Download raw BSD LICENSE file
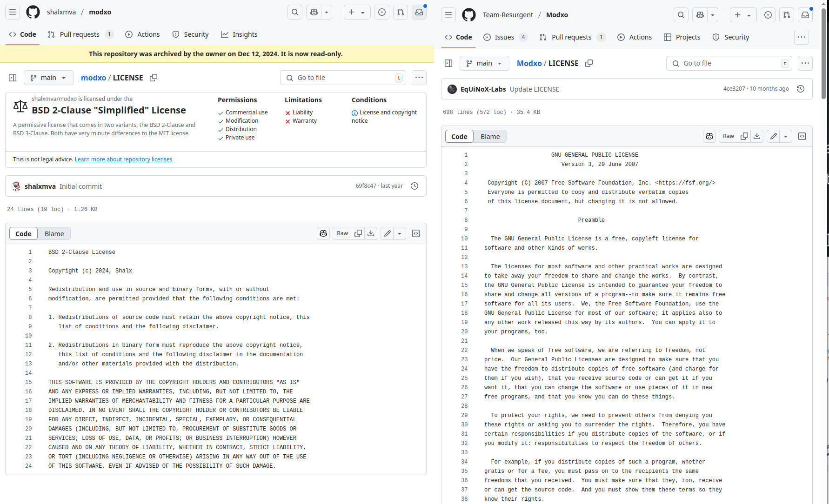 371,233
